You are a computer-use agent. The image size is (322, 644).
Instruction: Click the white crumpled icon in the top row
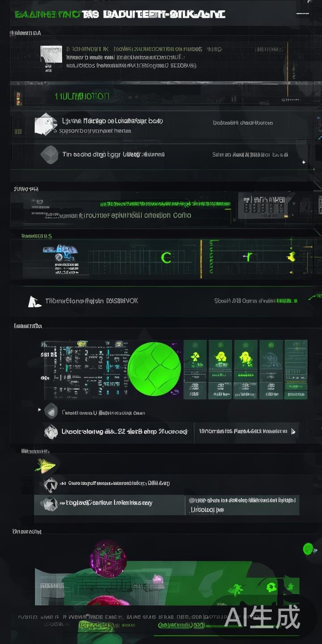click(x=51, y=54)
